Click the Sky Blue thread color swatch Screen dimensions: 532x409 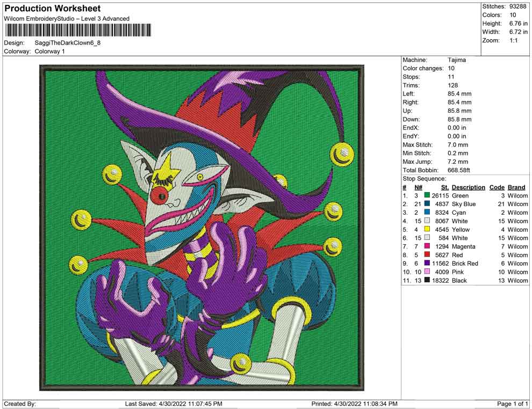pos(427,203)
